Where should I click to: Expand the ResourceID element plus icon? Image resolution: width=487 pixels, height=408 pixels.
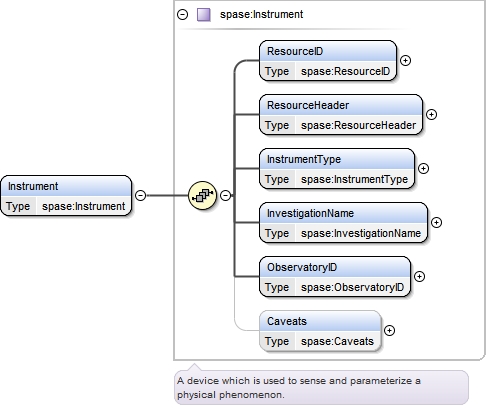click(x=405, y=60)
